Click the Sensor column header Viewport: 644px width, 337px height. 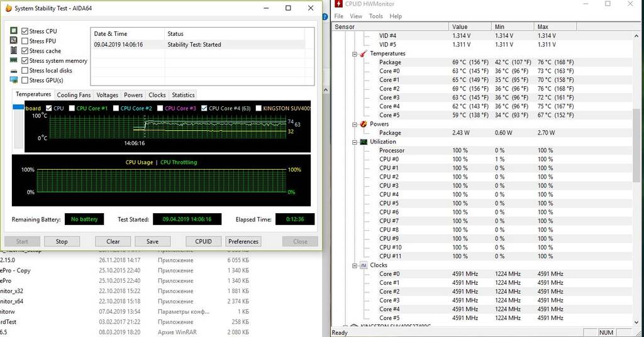[391, 26]
